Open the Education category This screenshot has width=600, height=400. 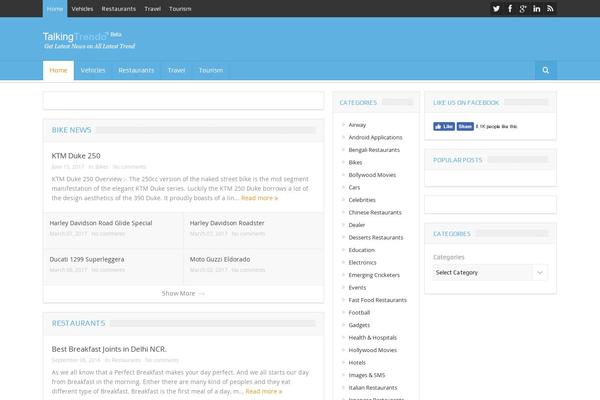tap(362, 250)
